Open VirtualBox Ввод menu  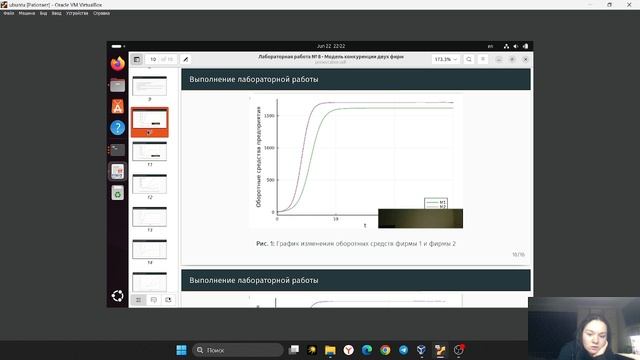coord(56,13)
